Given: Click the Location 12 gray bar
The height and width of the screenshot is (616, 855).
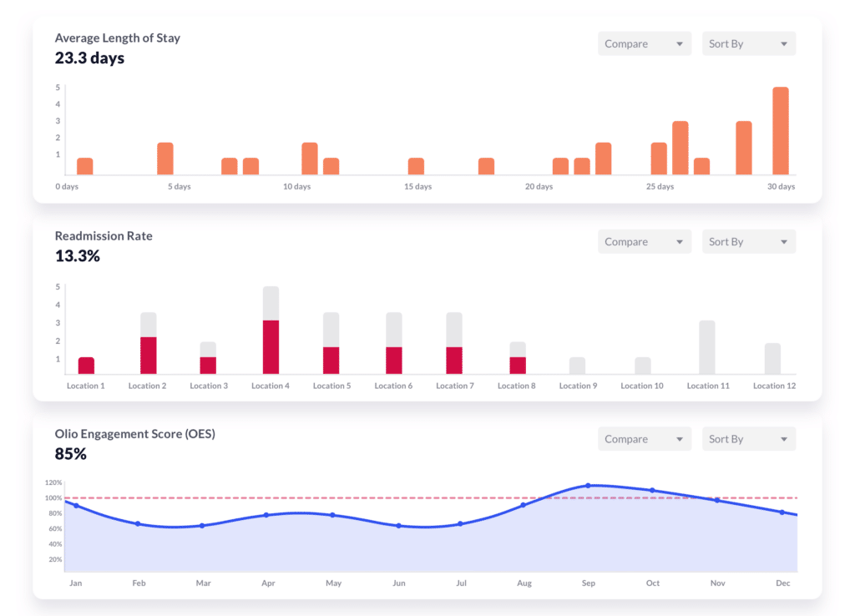Looking at the screenshot, I should pyautogui.click(x=772, y=359).
